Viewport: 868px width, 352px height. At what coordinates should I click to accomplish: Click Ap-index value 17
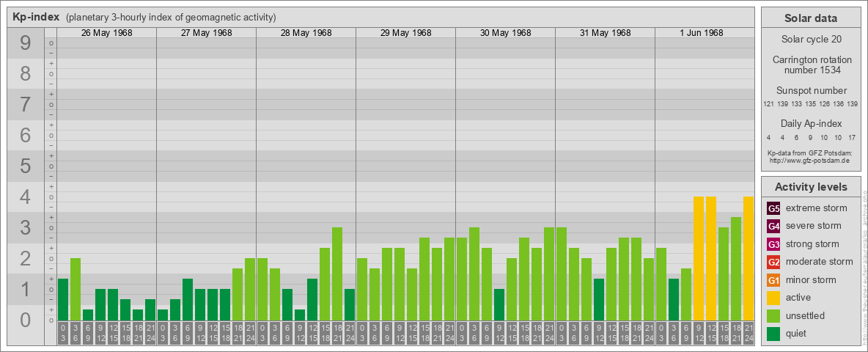pos(852,137)
